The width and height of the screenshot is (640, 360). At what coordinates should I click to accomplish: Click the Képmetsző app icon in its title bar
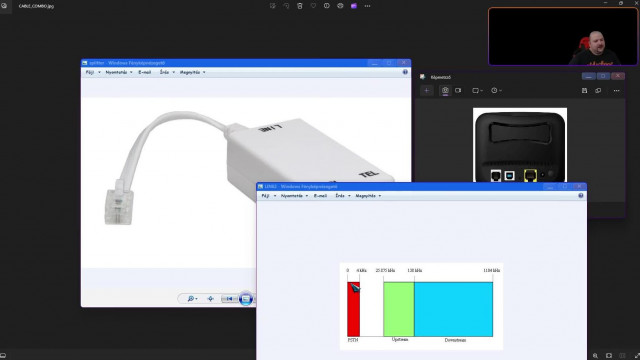pyautogui.click(x=422, y=77)
